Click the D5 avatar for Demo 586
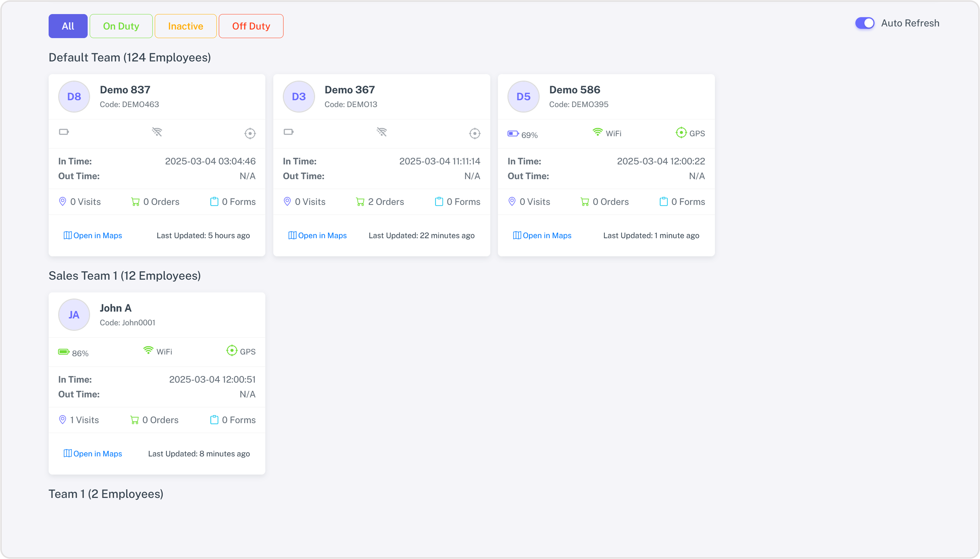Viewport: 980px width, 559px height. 524,96
